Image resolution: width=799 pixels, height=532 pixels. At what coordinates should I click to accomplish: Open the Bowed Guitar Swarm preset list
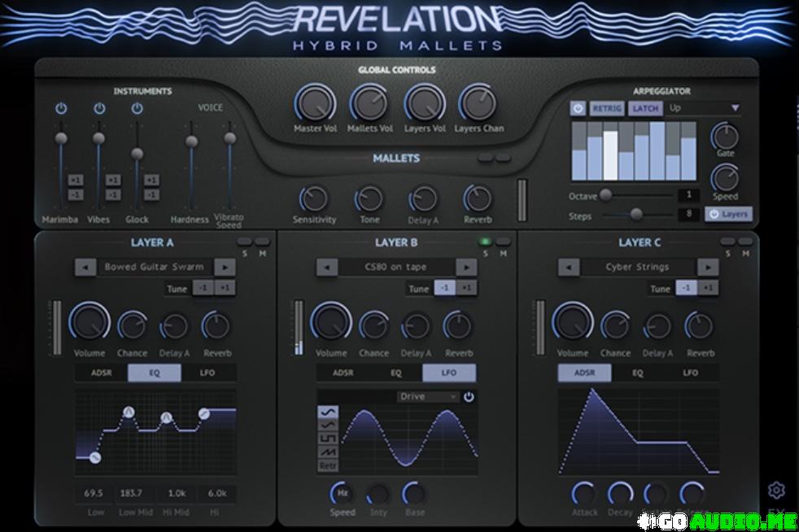155,267
